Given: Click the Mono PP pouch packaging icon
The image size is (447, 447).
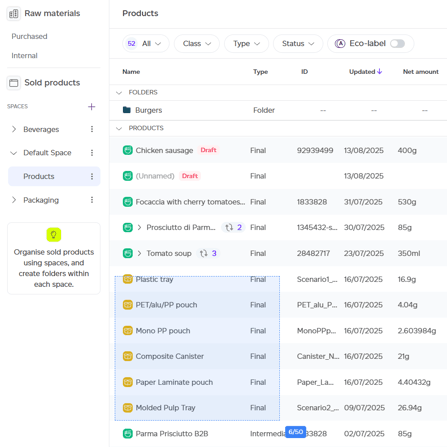Looking at the screenshot, I should pos(128,331).
